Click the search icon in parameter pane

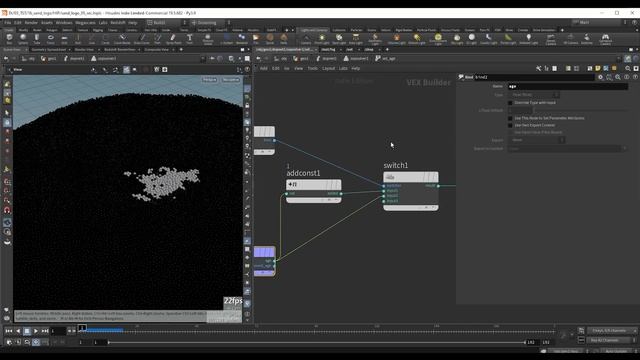tap(618, 77)
